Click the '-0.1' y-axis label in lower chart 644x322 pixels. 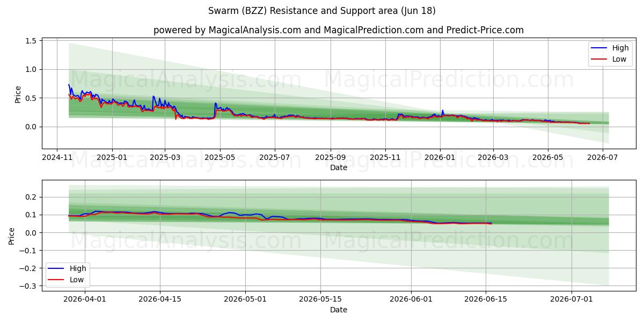click(28, 251)
